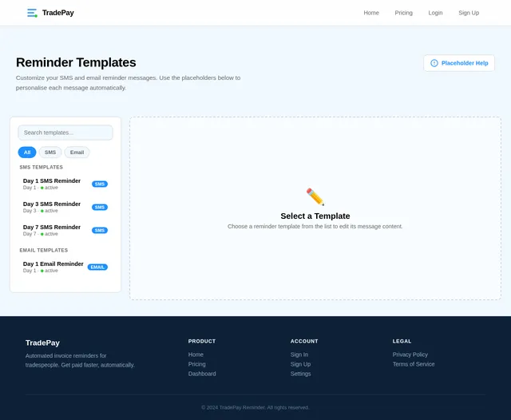Click the 'EMAIL TEMPLATES' section label
The width and height of the screenshot is (511, 420).
point(44,250)
